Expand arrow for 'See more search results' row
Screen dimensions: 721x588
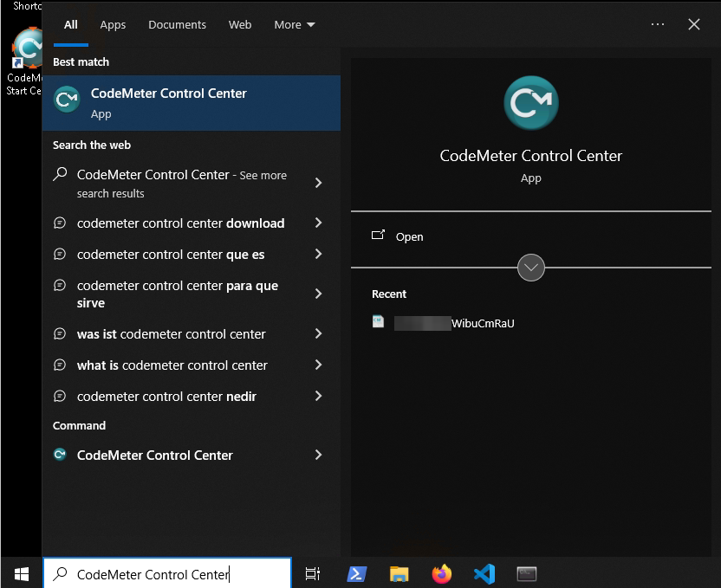pyautogui.click(x=319, y=183)
